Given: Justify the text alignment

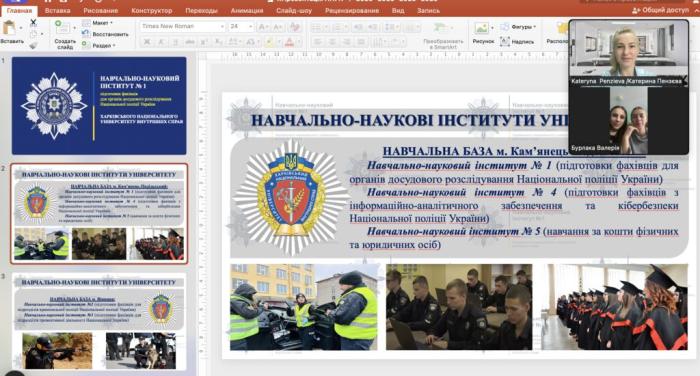Looking at the screenshot, I should coord(361,42).
